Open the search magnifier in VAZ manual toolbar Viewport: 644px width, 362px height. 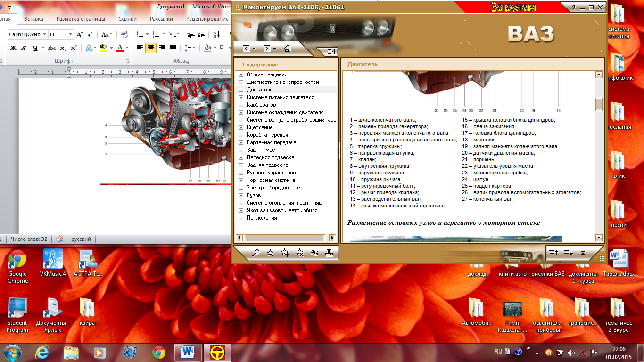pos(256,253)
